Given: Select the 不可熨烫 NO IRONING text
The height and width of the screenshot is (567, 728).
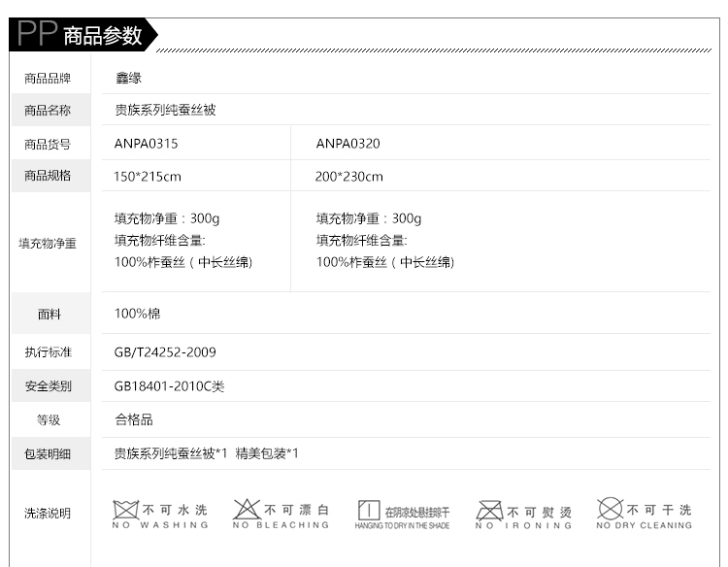Looking at the screenshot, I should click(523, 517).
